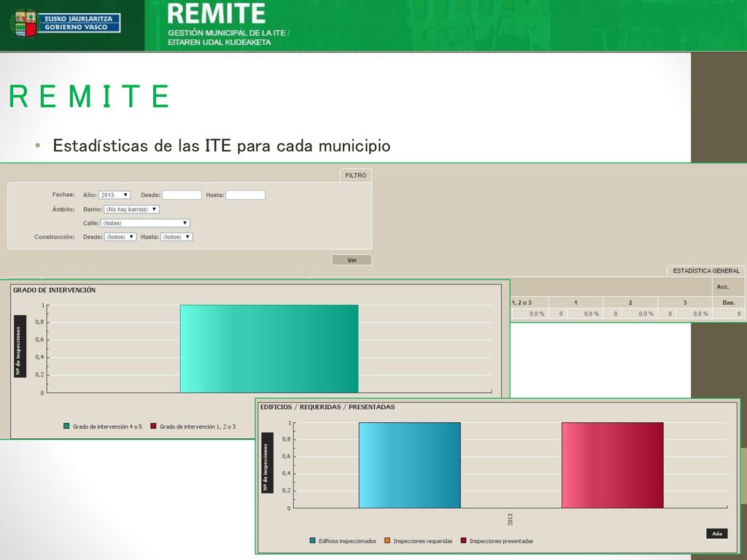
Task: Click the teal bar in Grado de Intervención chart
Action: point(269,349)
